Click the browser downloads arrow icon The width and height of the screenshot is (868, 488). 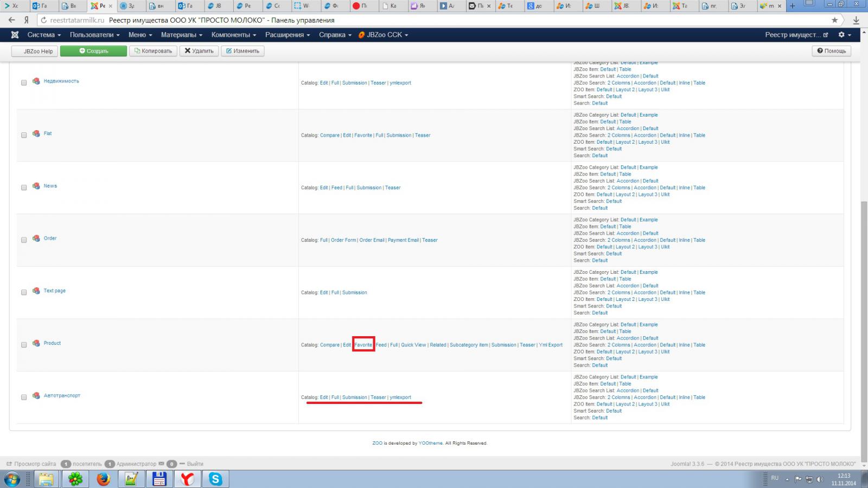point(856,20)
